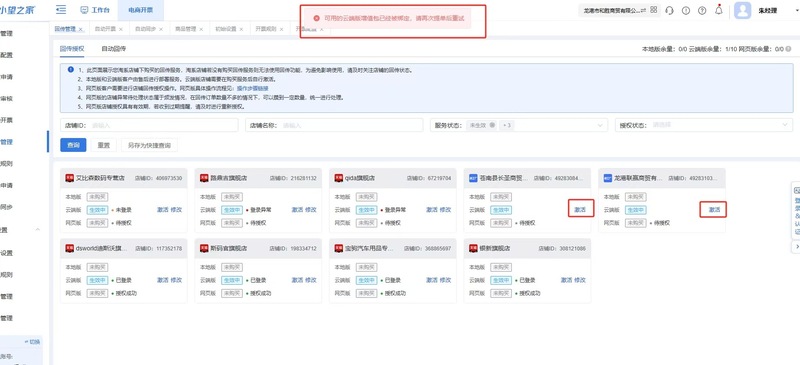Close the 自动开票 page tab
Viewport: 800px width, 365px height.
tap(121, 30)
